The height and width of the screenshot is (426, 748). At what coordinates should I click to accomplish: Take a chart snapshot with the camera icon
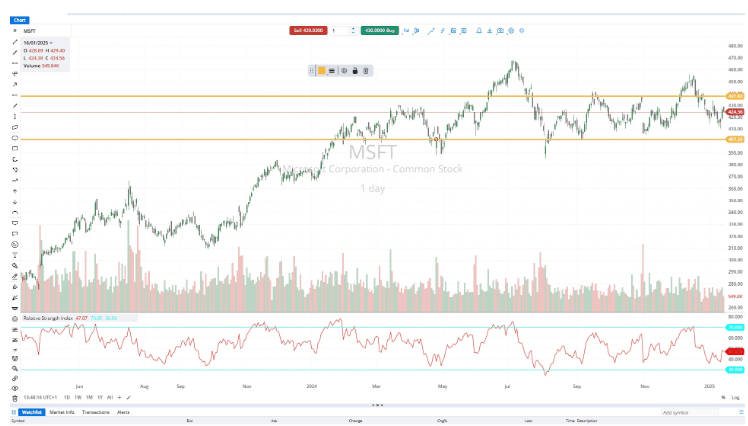tap(499, 31)
